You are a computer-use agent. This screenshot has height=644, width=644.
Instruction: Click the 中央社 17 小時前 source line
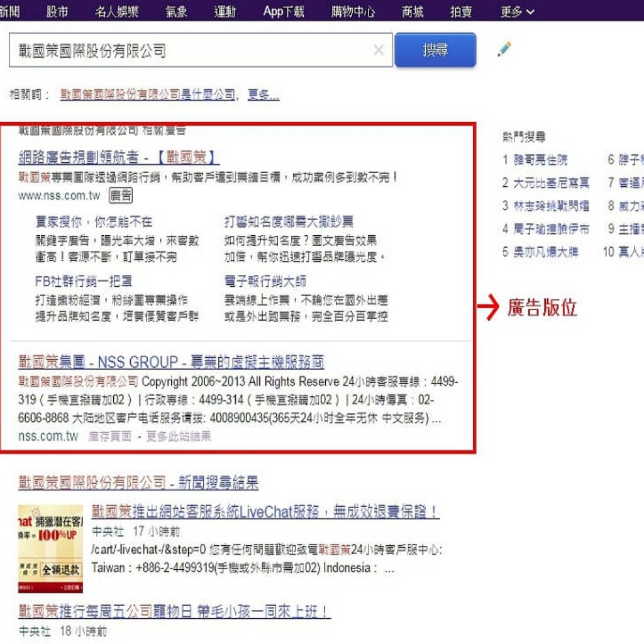click(x=136, y=531)
